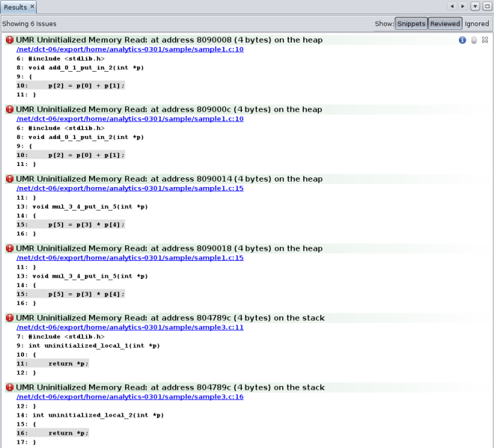Click 'void mul_3_4_put_in_5' line under address 8090018

pyautogui.click(x=82, y=277)
